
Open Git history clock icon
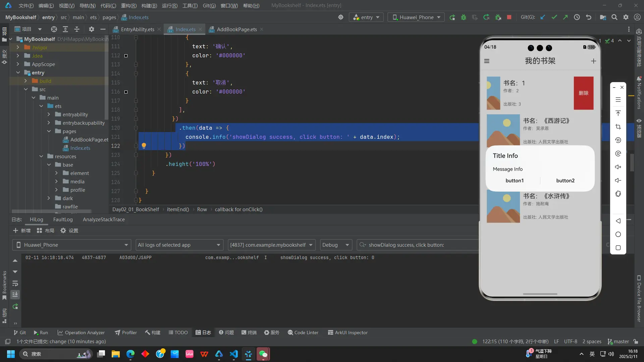[577, 17]
